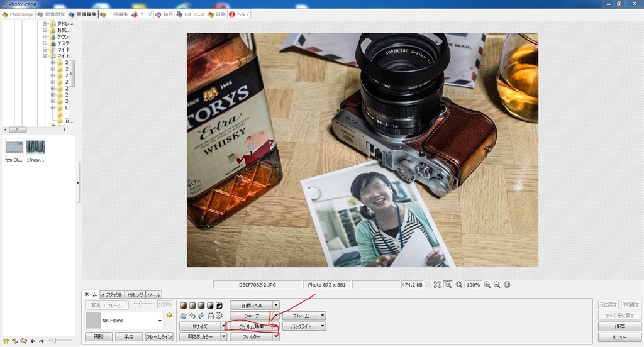Viewport: 644px width, 347px height.
Task: Select the 14new image thumbnail
Action: [x=36, y=148]
